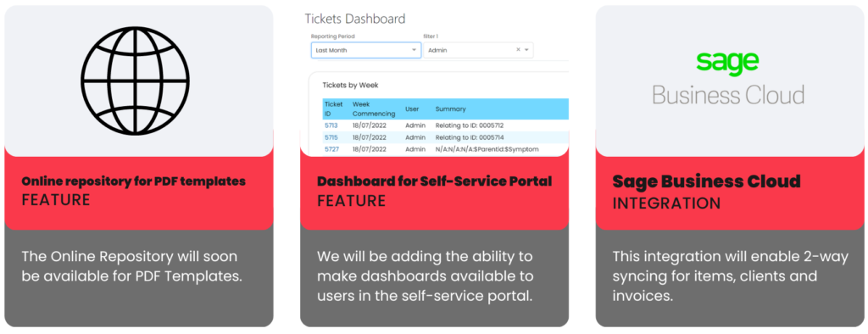Click the Week Commencing column header
868x334 pixels.
[374, 109]
